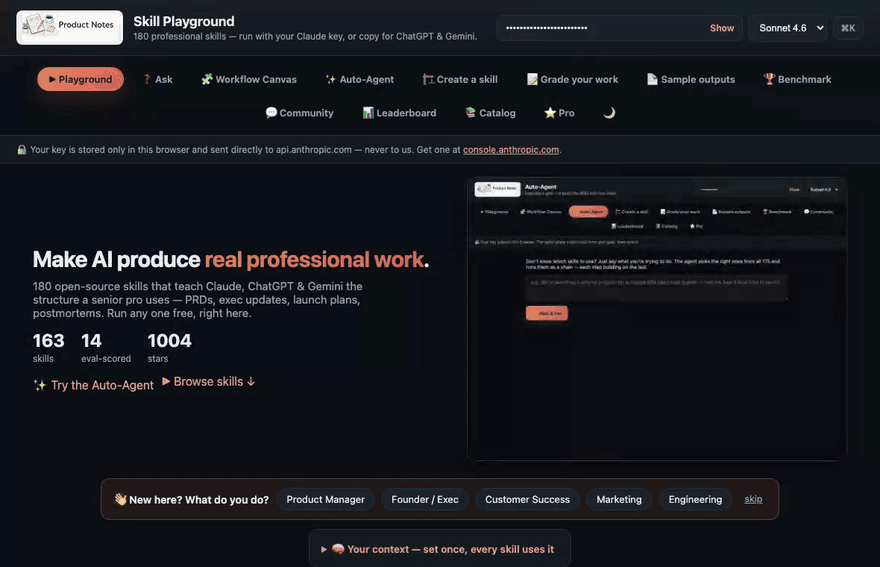The image size is (880, 567).
Task: Open the Ask tab
Action: coord(158,79)
